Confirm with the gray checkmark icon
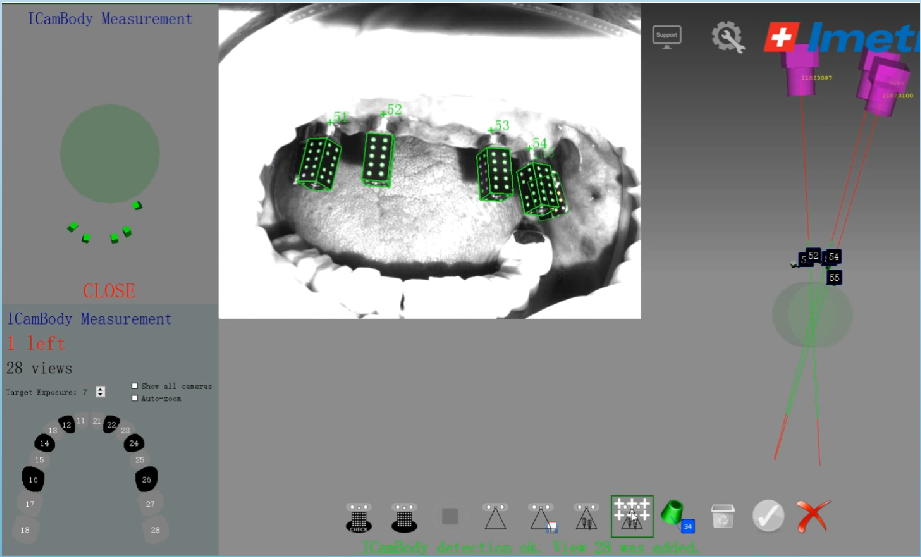The width and height of the screenshot is (921, 557). [x=767, y=516]
